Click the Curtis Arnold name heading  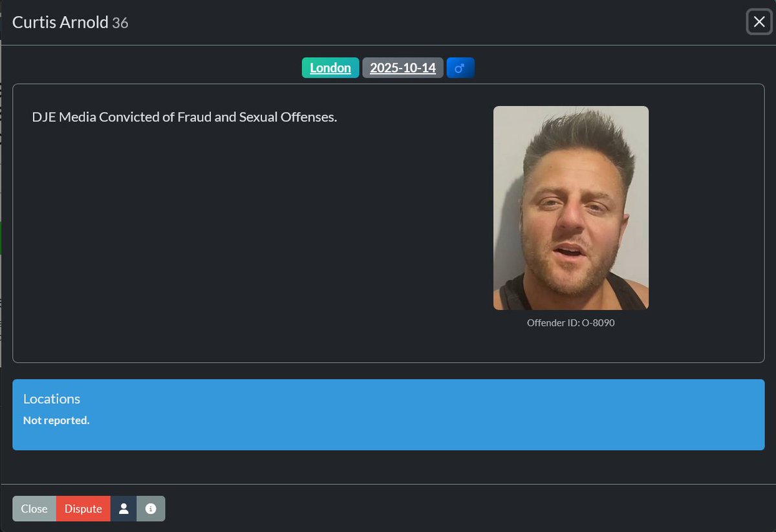click(60, 22)
